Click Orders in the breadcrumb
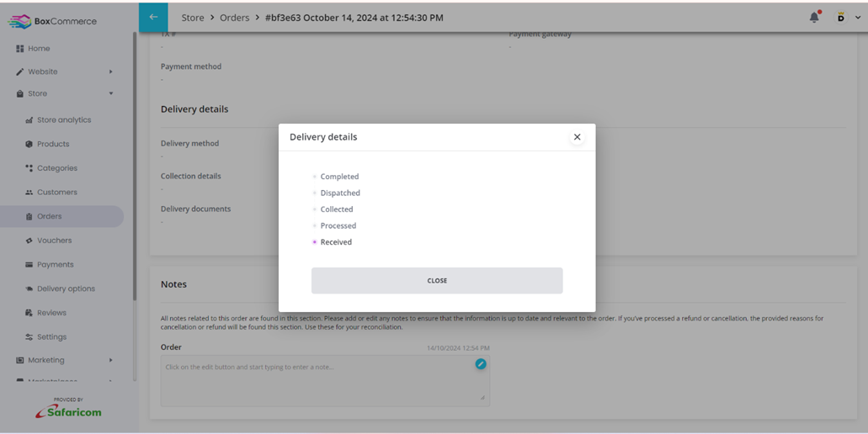 [235, 18]
